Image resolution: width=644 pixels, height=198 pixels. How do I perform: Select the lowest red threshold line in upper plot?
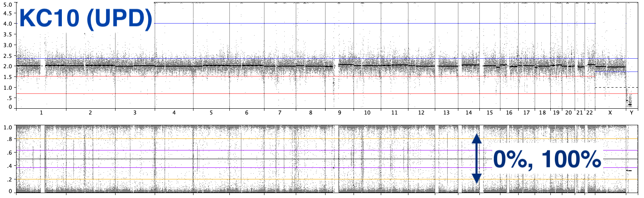click(x=289, y=94)
